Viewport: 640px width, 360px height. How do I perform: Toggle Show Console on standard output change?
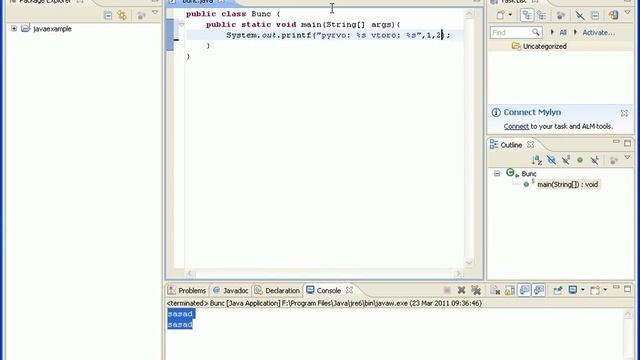click(x=524, y=290)
